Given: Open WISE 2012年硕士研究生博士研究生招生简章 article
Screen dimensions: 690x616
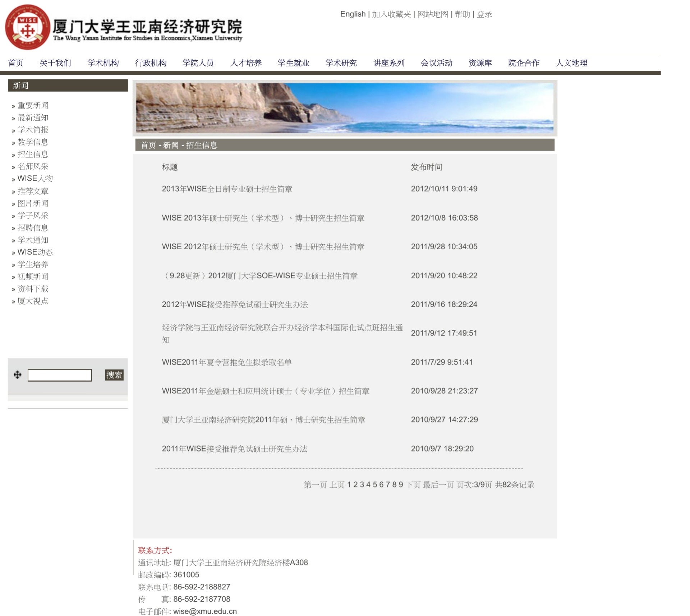Looking at the screenshot, I should tap(263, 247).
